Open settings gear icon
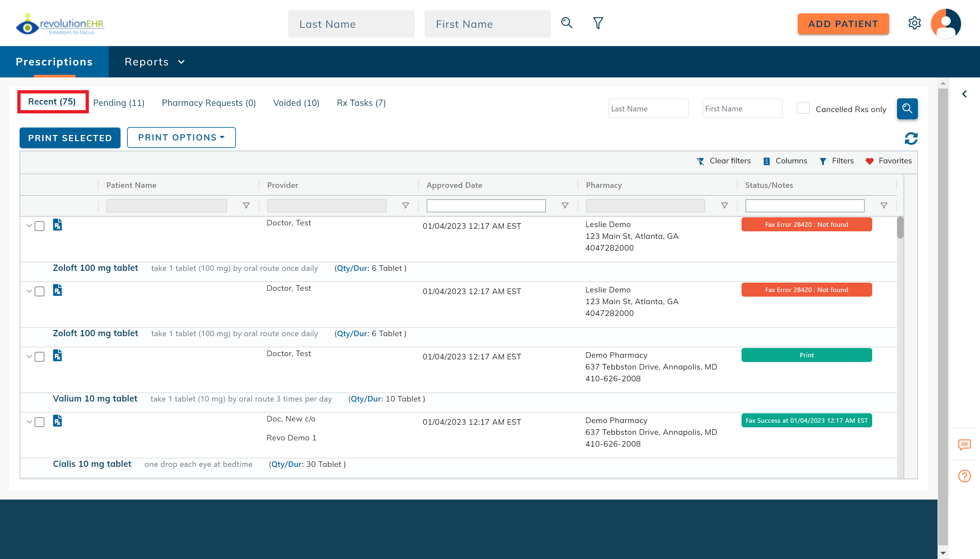This screenshot has height=559, width=980. tap(914, 23)
